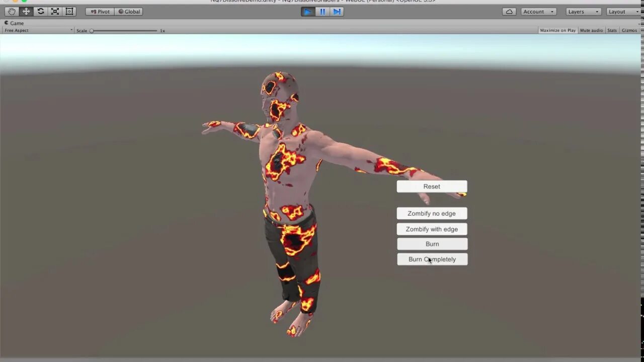Click the Play button
The width and height of the screenshot is (644, 362).
click(307, 12)
